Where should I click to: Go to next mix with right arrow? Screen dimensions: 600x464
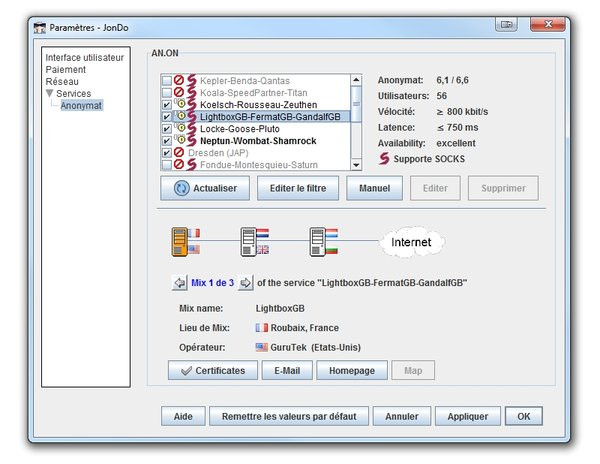coord(245,283)
